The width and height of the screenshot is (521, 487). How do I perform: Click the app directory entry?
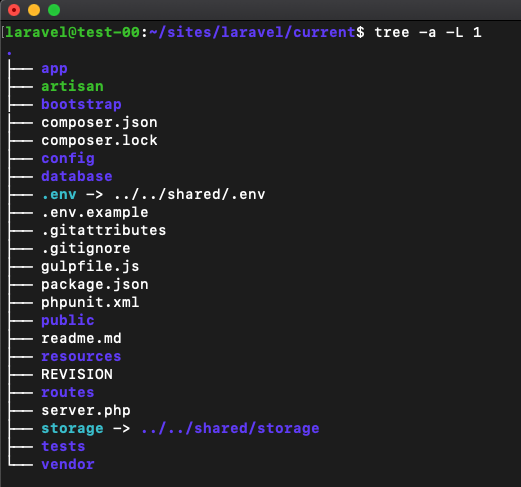point(54,69)
